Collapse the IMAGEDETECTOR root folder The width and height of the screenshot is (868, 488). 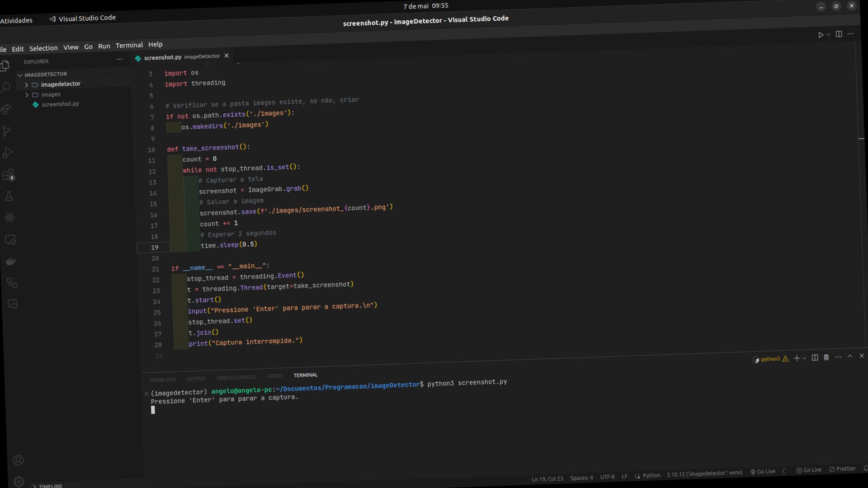45,74
